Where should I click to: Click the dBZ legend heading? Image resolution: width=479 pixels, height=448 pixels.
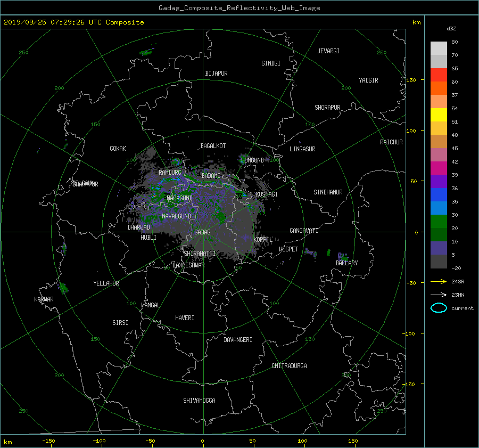451,28
